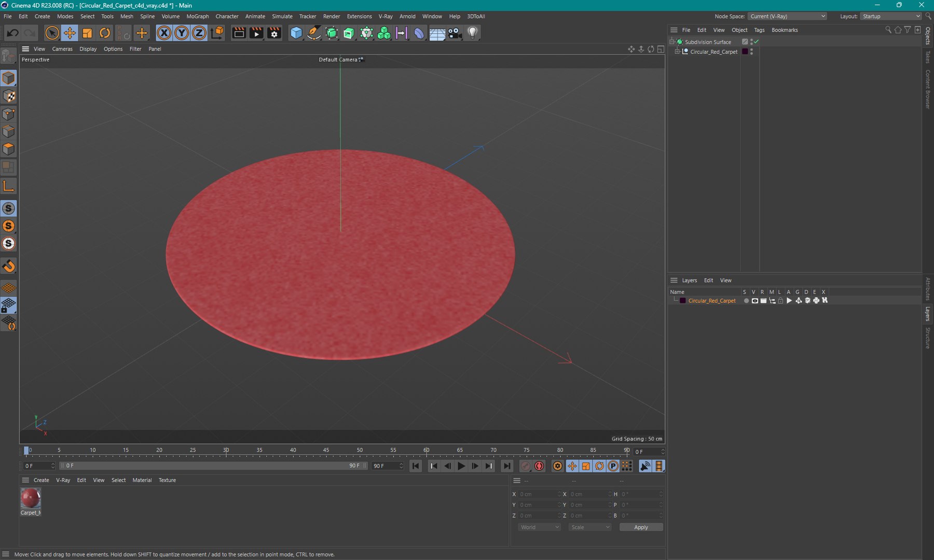Screen dimensions: 934x560
Task: Open Object Manager Tags menu
Action: pos(759,30)
